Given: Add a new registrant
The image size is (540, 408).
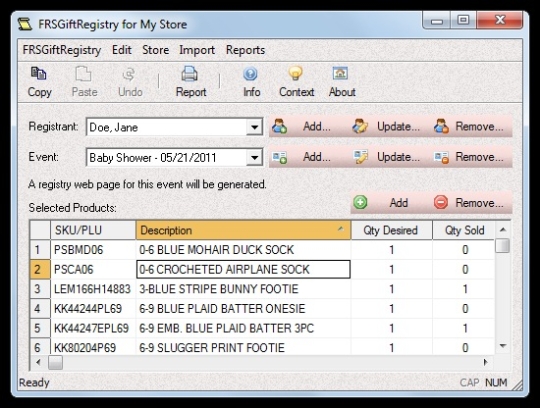Looking at the screenshot, I should [x=302, y=127].
